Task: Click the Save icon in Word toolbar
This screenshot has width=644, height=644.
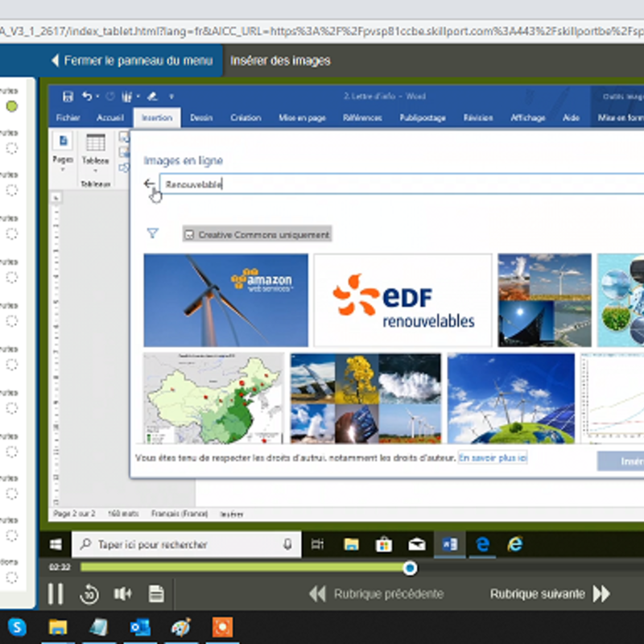Action: (68, 97)
